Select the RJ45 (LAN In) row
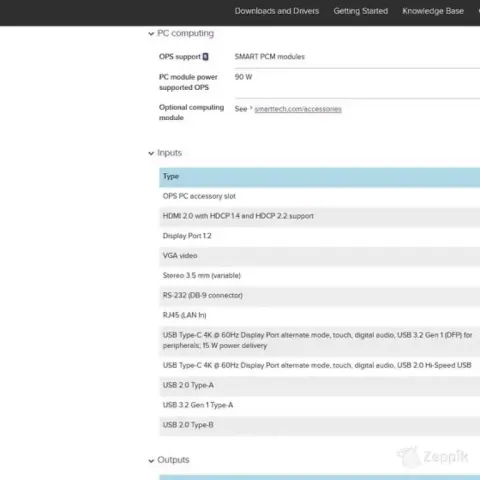The width and height of the screenshot is (480, 480). click(320, 315)
